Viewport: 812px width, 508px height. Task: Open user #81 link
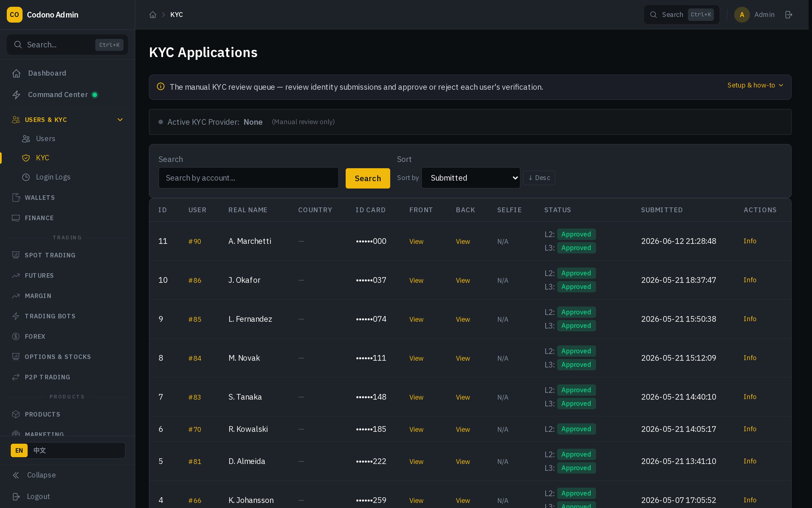195,462
